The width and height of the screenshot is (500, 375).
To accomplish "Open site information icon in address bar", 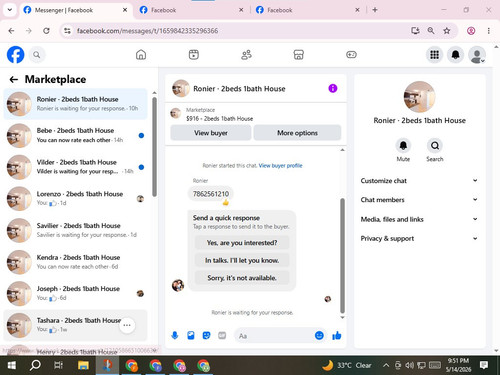I will pyautogui.click(x=67, y=31).
